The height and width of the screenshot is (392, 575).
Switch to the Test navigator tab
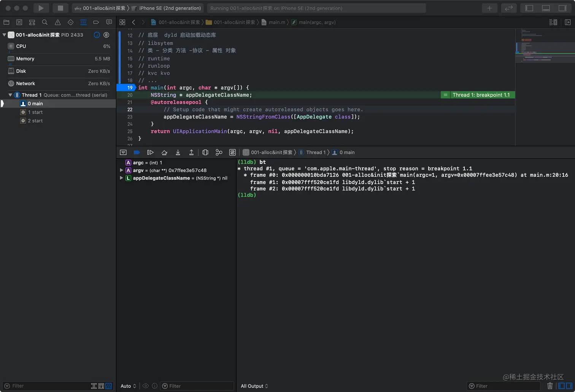pos(71,22)
